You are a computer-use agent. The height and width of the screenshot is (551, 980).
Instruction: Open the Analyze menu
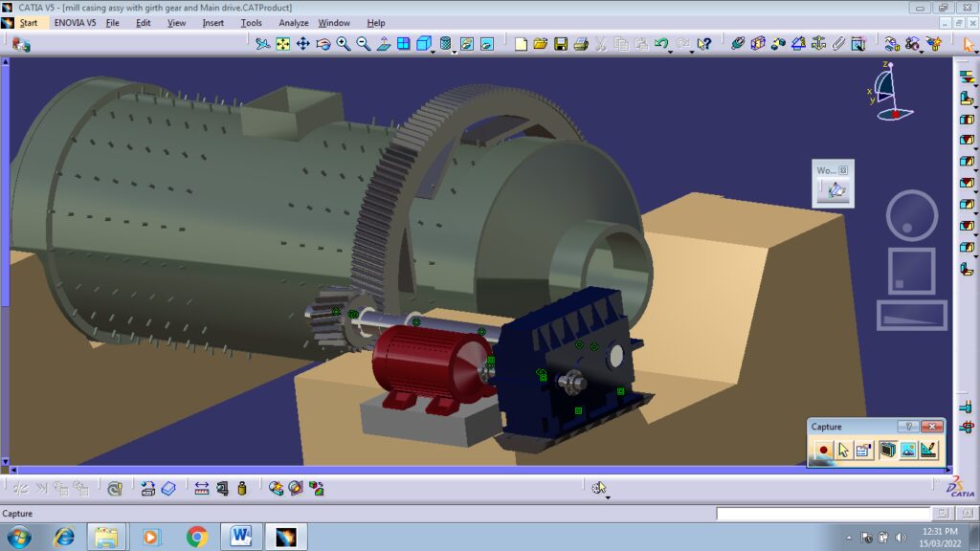point(293,23)
